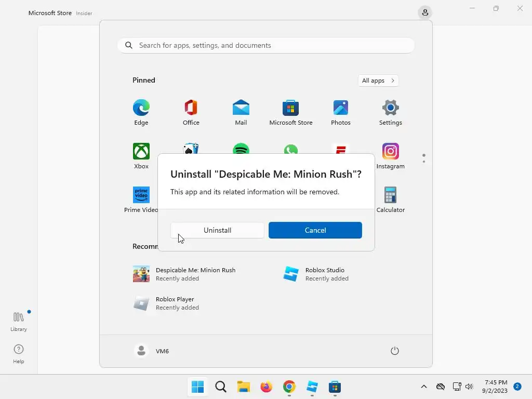Click the Pinned section heading
Image resolution: width=532 pixels, height=399 pixels.
pyautogui.click(x=144, y=80)
